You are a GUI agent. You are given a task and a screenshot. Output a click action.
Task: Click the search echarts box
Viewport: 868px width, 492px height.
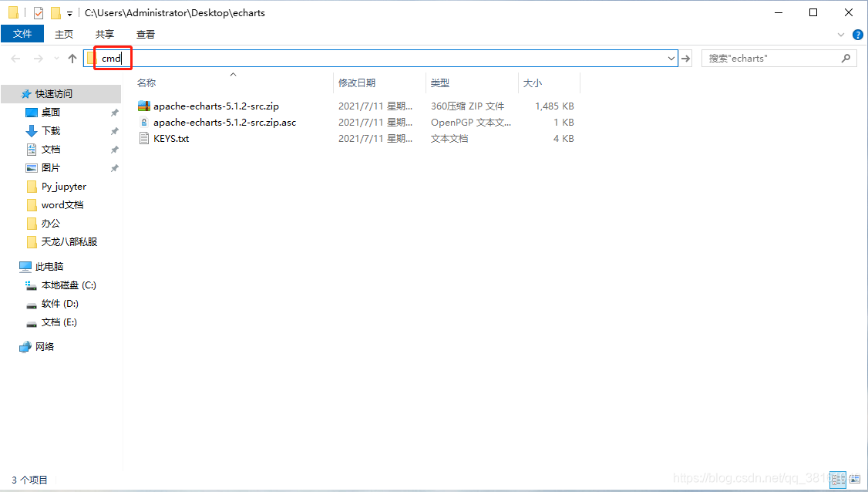coord(779,58)
